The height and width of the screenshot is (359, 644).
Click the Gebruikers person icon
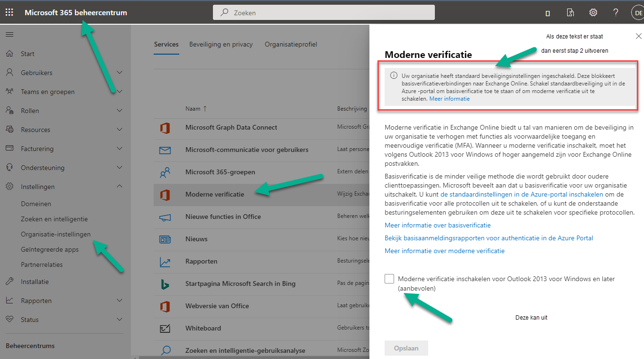pos(9,73)
